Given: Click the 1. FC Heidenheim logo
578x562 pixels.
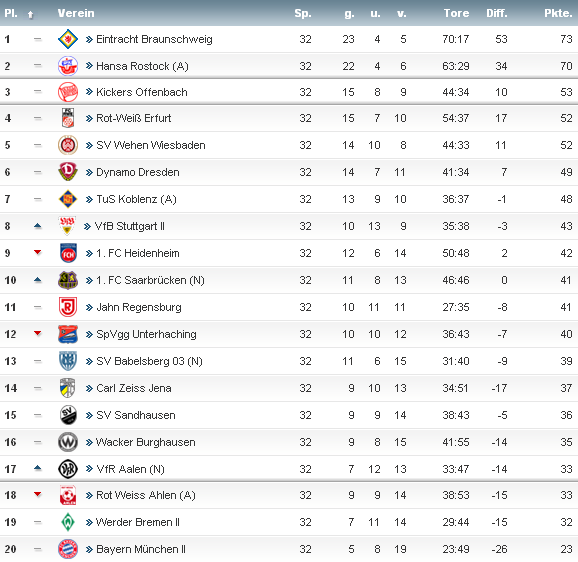Looking at the screenshot, I should 68,253.
